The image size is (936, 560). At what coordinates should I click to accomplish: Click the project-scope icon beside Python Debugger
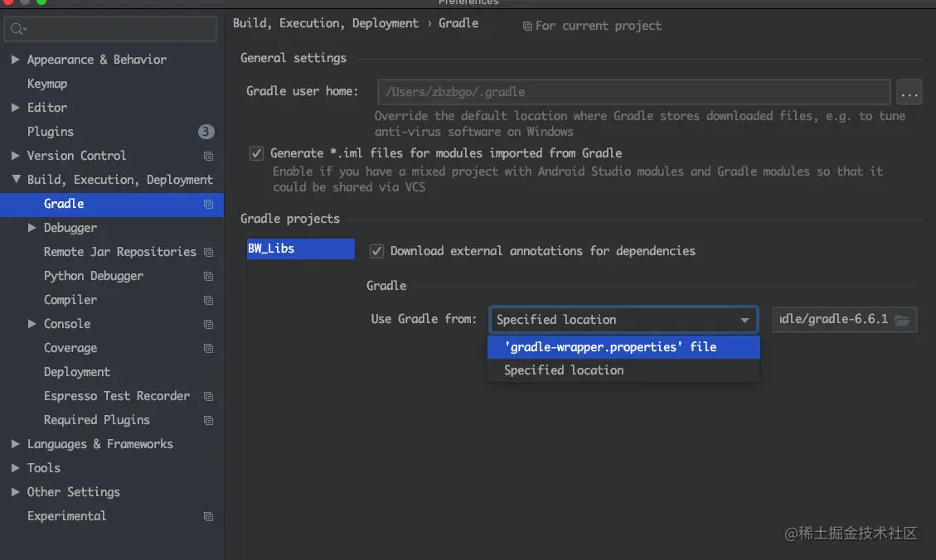208,276
